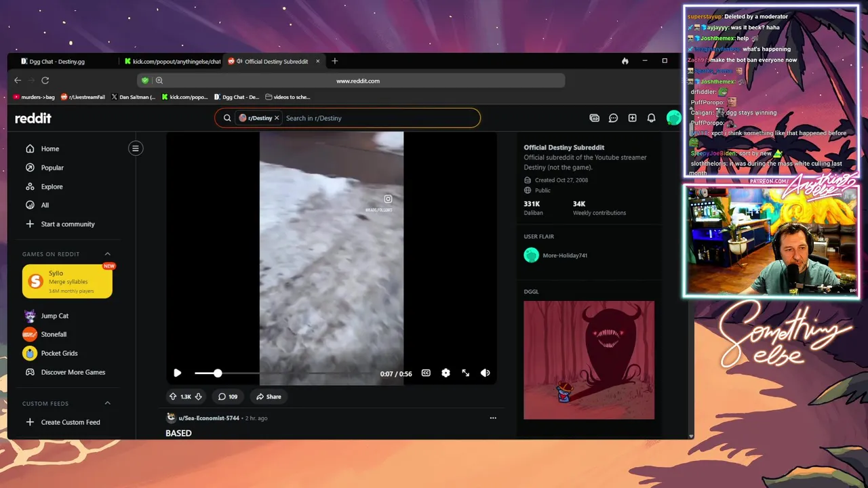Open the Syllo game card
The image size is (868, 488).
coord(67,281)
